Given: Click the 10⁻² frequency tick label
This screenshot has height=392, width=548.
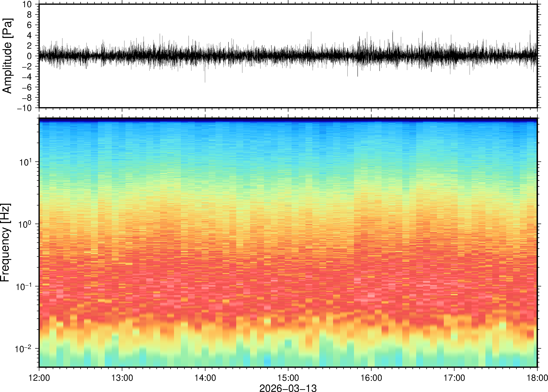Looking at the screenshot, I should pyautogui.click(x=23, y=349).
